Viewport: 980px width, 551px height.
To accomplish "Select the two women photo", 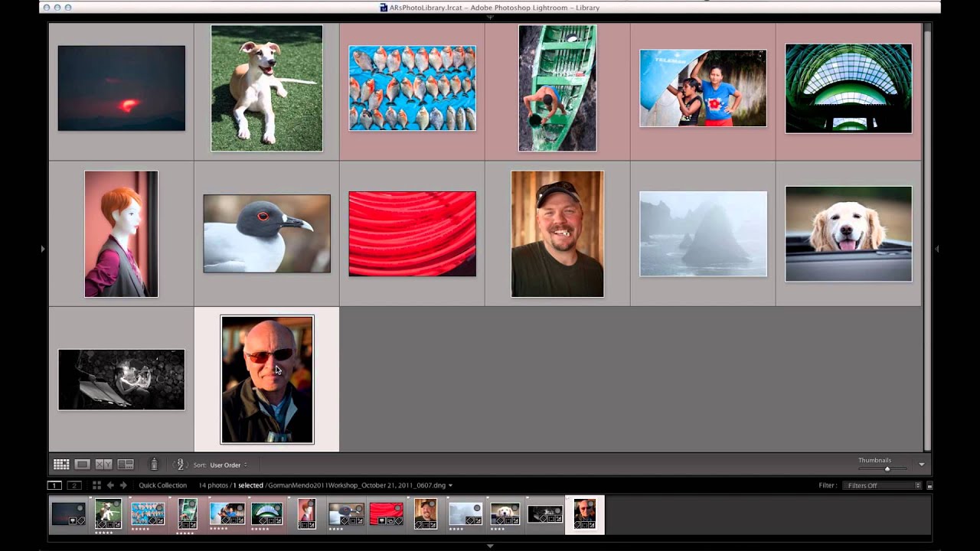I will 703,88.
